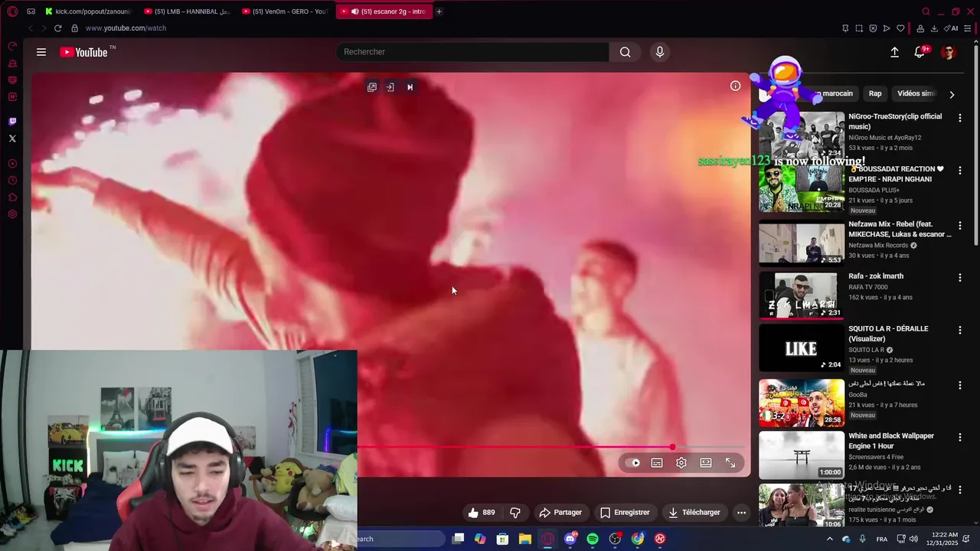Open history clock in the Opera sidebar
This screenshot has width=980, height=551.
[12, 181]
